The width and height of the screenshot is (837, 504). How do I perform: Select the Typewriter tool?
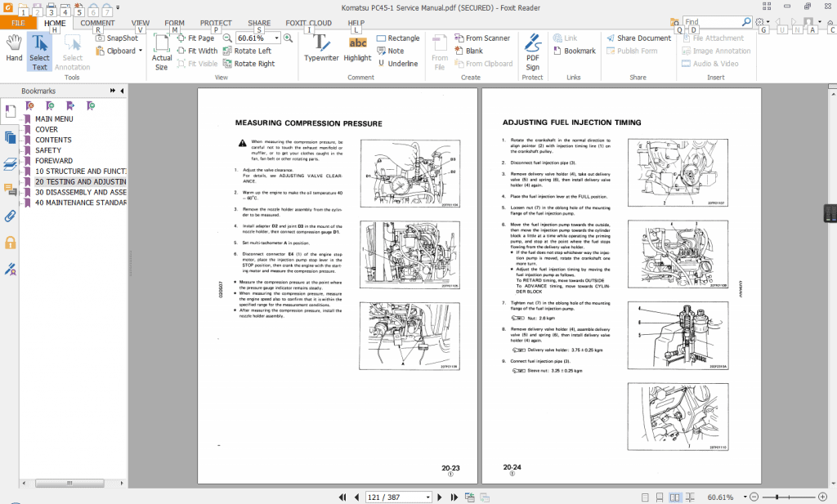pyautogui.click(x=321, y=48)
